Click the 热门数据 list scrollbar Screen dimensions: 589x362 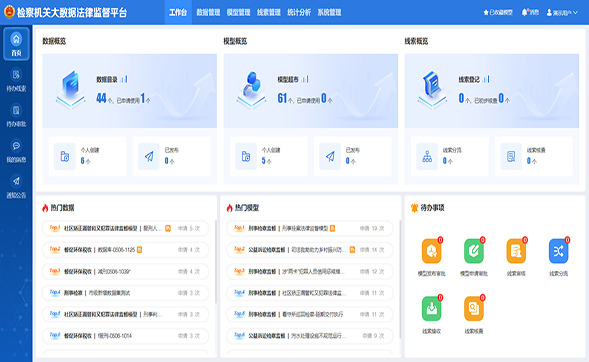216,262
